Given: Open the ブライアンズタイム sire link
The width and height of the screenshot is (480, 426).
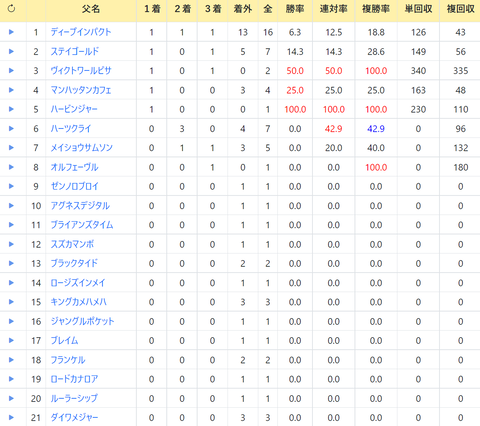Looking at the screenshot, I should 82,225.
